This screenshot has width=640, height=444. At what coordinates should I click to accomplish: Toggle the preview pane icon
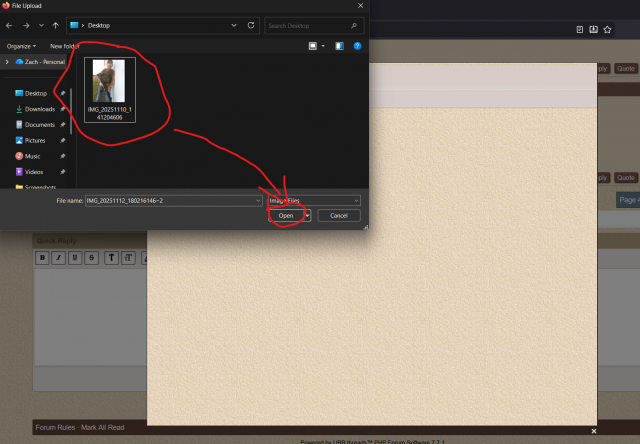340,46
